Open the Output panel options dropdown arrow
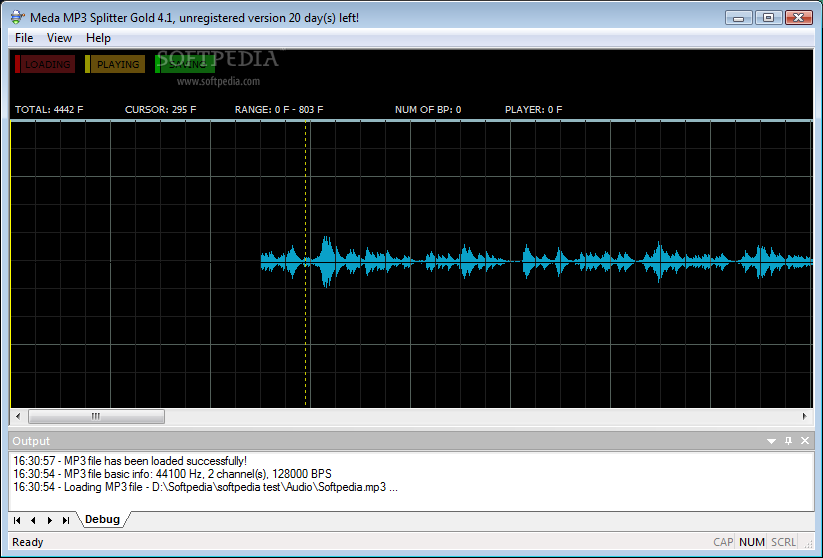This screenshot has height=558, width=823. point(771,441)
